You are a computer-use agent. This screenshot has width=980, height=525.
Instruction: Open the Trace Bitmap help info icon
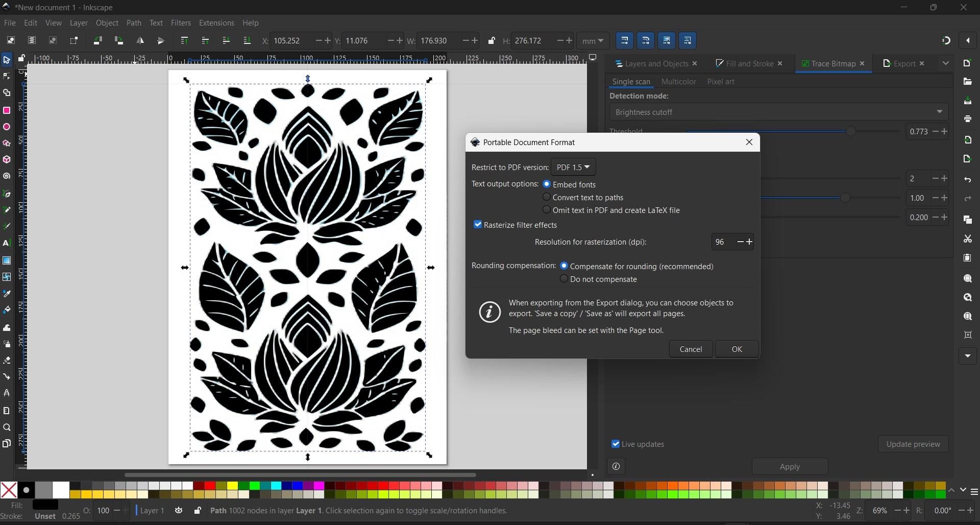point(616,466)
